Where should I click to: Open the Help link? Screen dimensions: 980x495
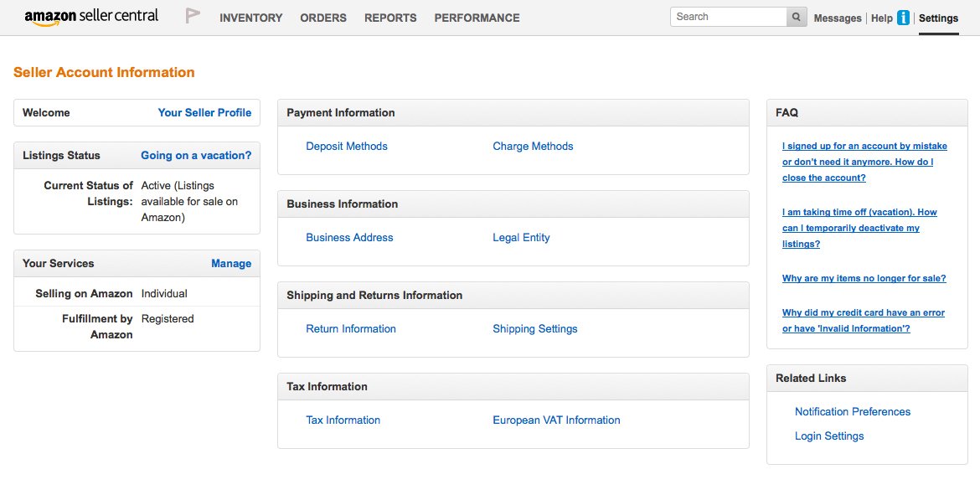click(x=882, y=18)
